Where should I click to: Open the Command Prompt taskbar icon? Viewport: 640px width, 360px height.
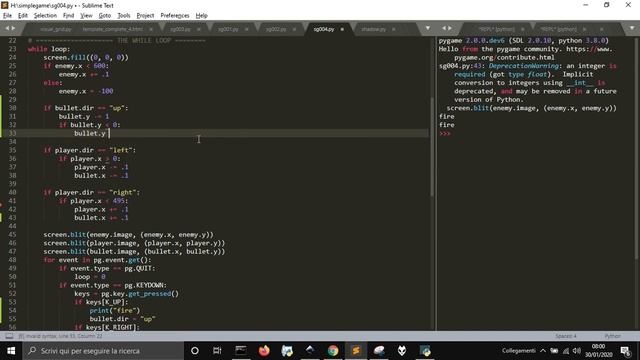241,351
